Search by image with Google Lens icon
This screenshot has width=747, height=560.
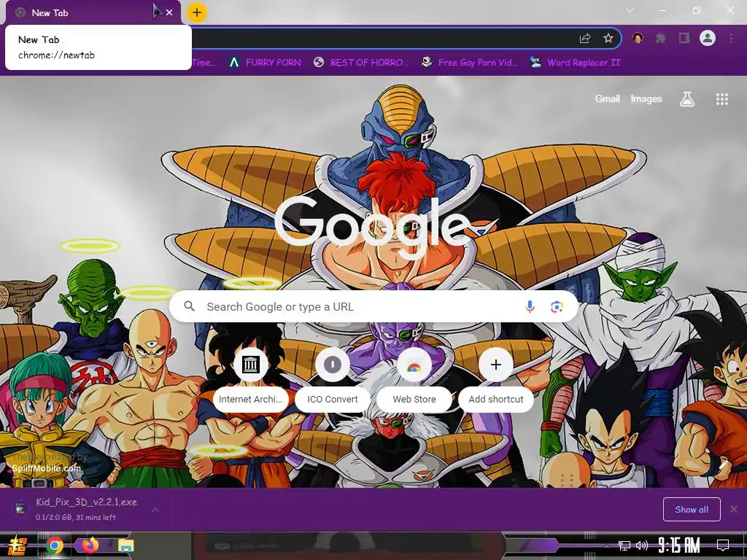point(557,307)
